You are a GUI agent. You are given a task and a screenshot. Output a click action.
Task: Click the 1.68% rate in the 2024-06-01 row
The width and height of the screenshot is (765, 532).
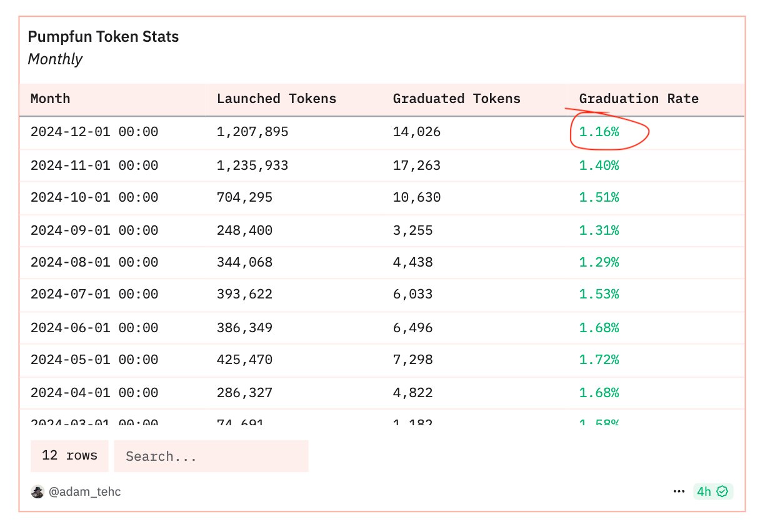point(599,328)
